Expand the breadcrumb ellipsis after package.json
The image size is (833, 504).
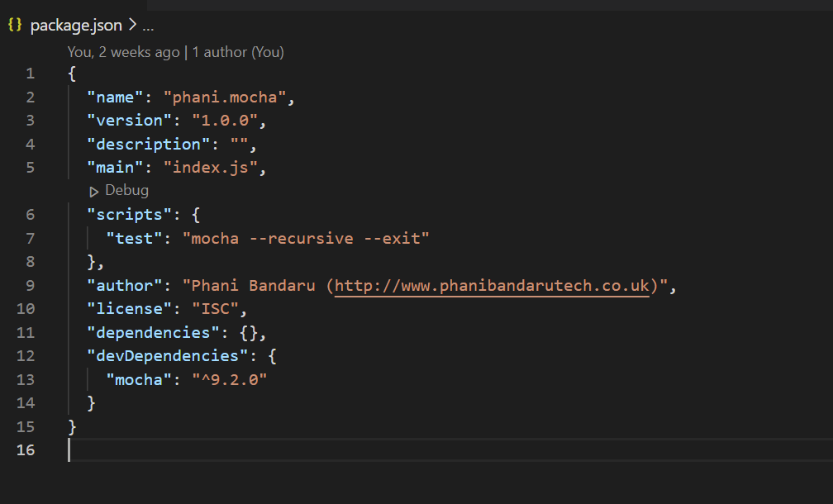148,26
